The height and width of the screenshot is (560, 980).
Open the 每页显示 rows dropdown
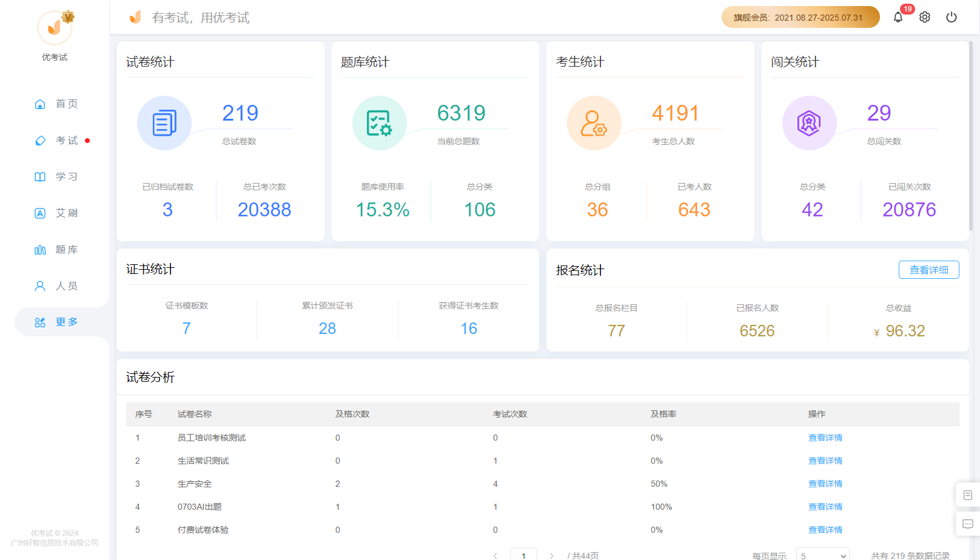[823, 555]
